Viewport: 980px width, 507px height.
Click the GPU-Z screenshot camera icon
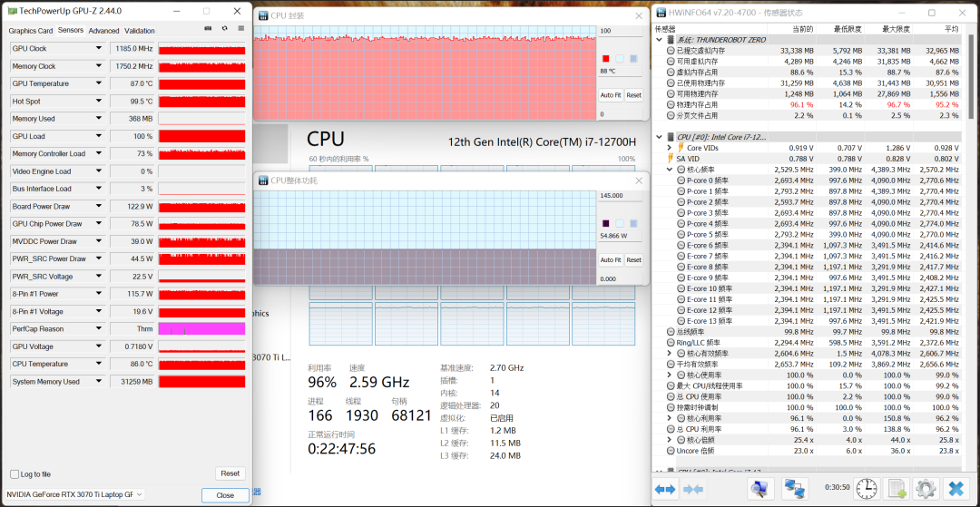(208, 29)
